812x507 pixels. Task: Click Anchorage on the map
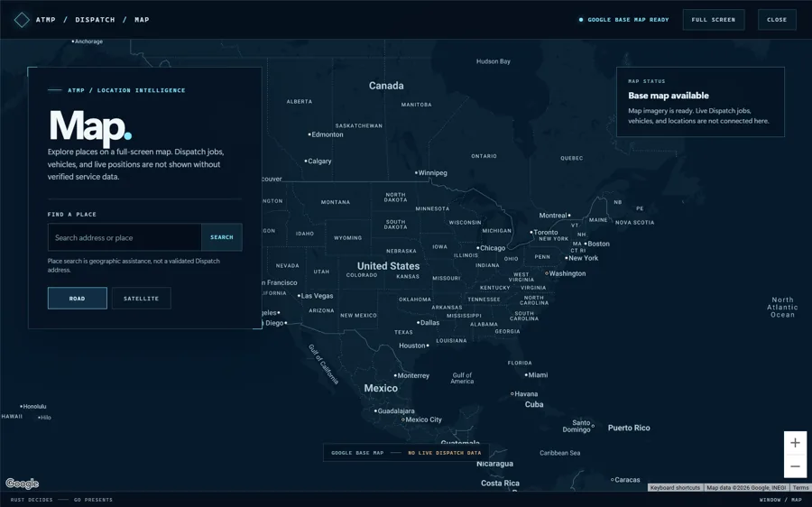(87, 41)
